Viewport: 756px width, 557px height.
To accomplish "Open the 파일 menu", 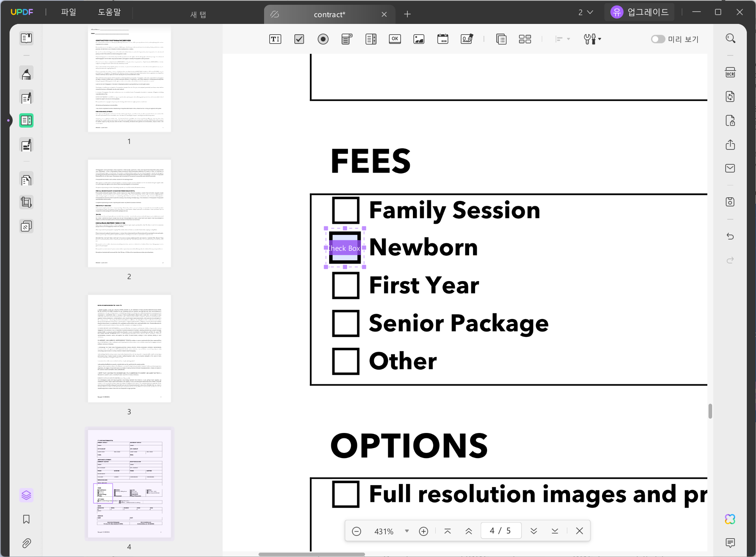I will (x=69, y=12).
